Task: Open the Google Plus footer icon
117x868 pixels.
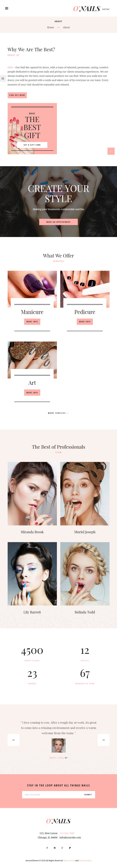Action: 62,848
